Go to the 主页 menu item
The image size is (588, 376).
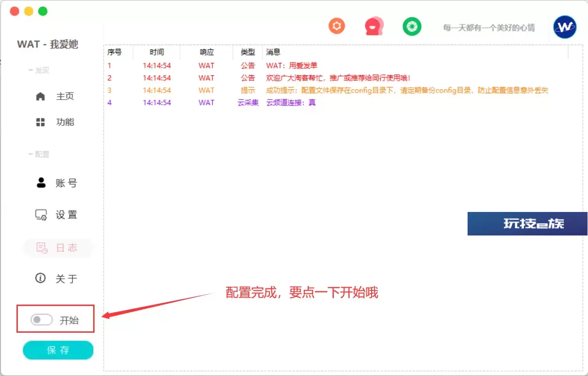(65, 96)
